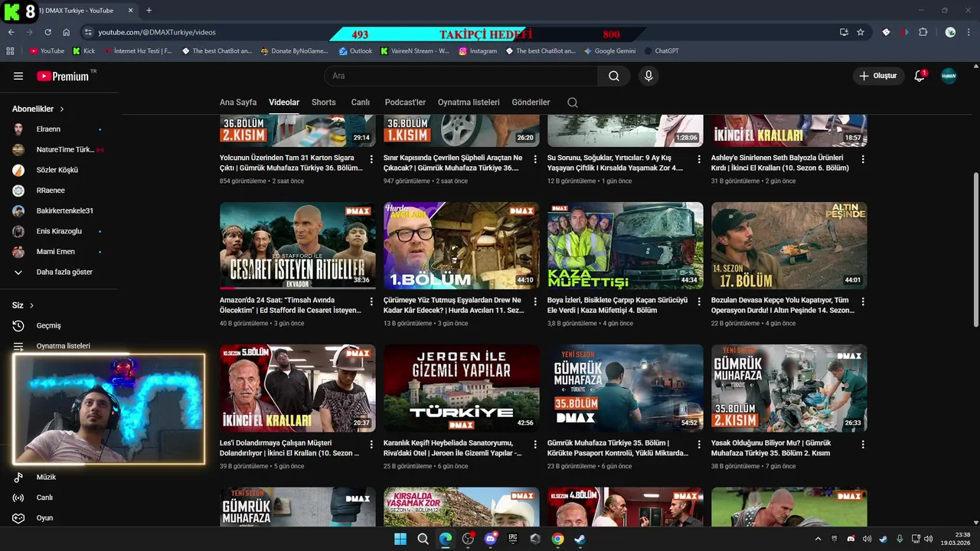Screen dimensions: 980x551
Task: Open options for Su Sorunu, Soğuklar video
Action: [x=699, y=159]
